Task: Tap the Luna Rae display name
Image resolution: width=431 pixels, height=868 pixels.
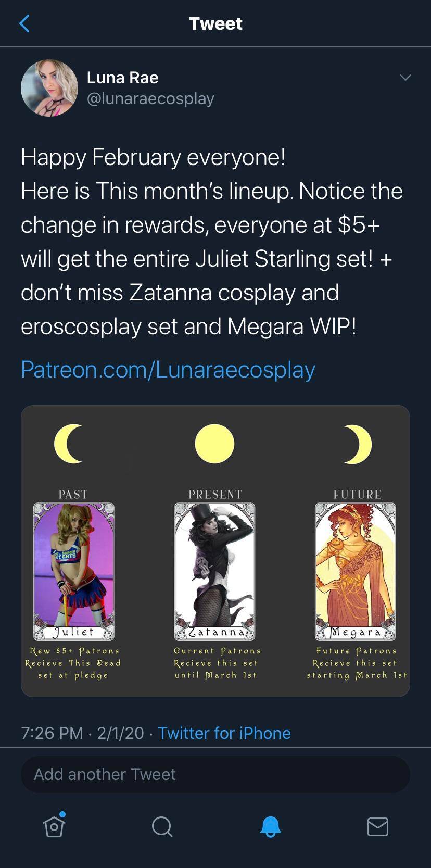Action: point(122,78)
